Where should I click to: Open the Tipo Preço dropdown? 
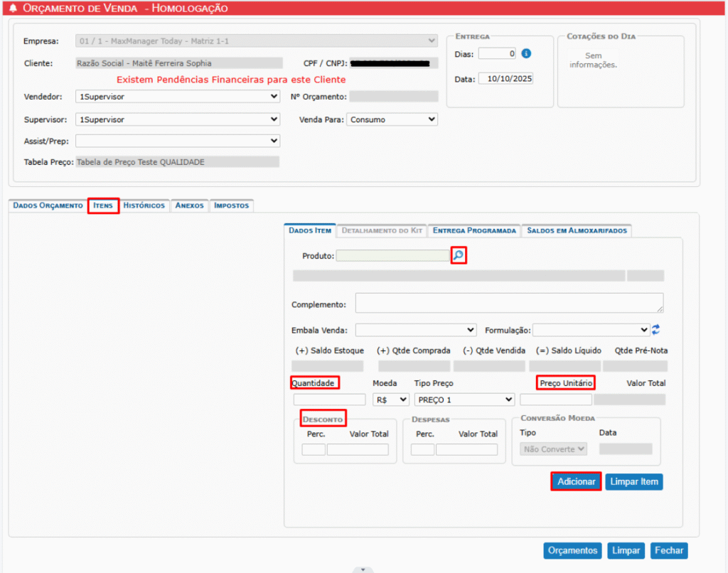[x=464, y=400]
